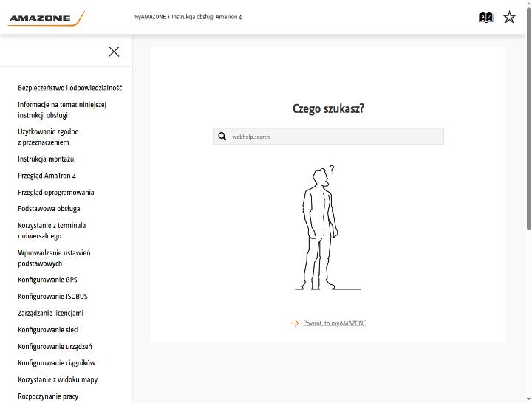Select Użytkowanie zgodne z przeznaczeniem
The width and height of the screenshot is (532, 403).
[48, 137]
